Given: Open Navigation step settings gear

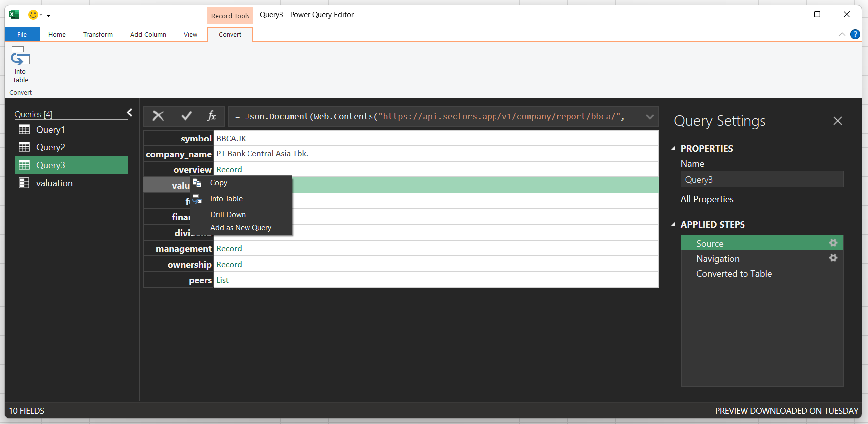Looking at the screenshot, I should (x=833, y=258).
